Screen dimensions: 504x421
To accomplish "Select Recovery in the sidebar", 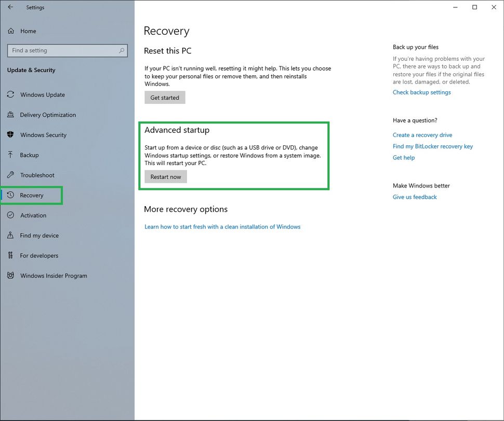I will (31, 195).
